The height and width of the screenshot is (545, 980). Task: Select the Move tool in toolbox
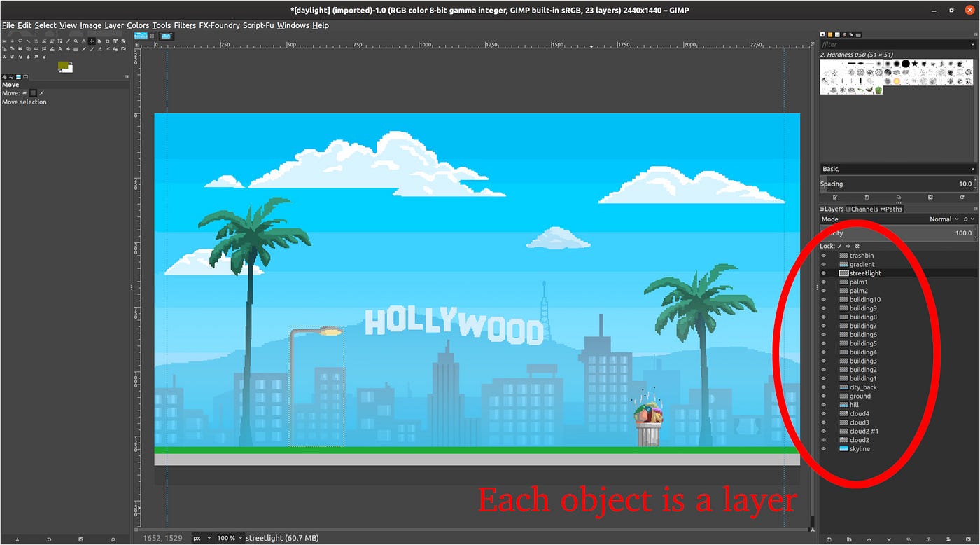click(92, 41)
